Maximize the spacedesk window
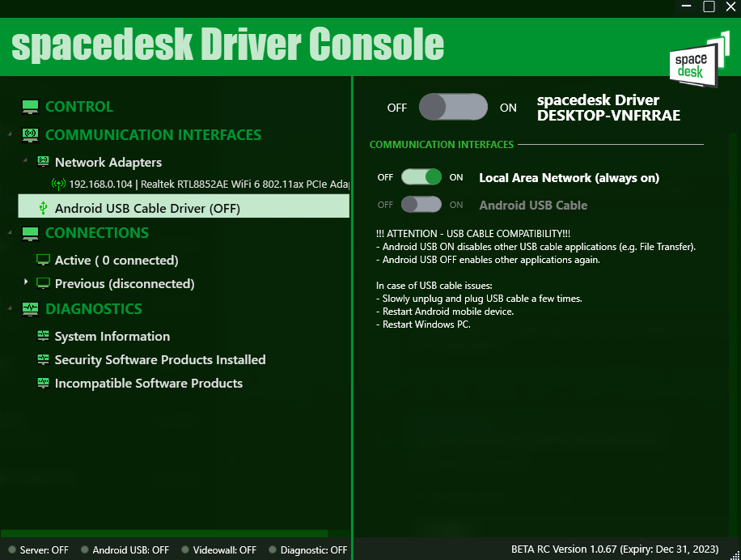Image resolution: width=741 pixels, height=560 pixels. click(x=709, y=6)
